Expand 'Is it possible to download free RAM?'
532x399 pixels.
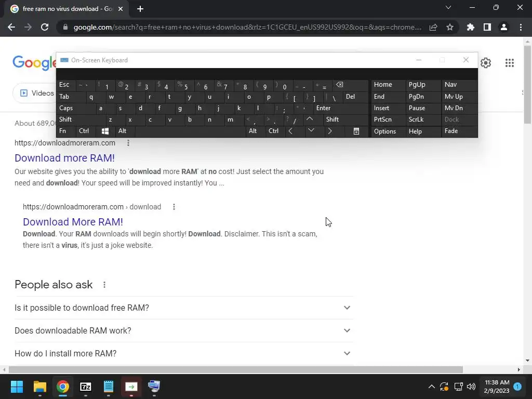pos(183,308)
